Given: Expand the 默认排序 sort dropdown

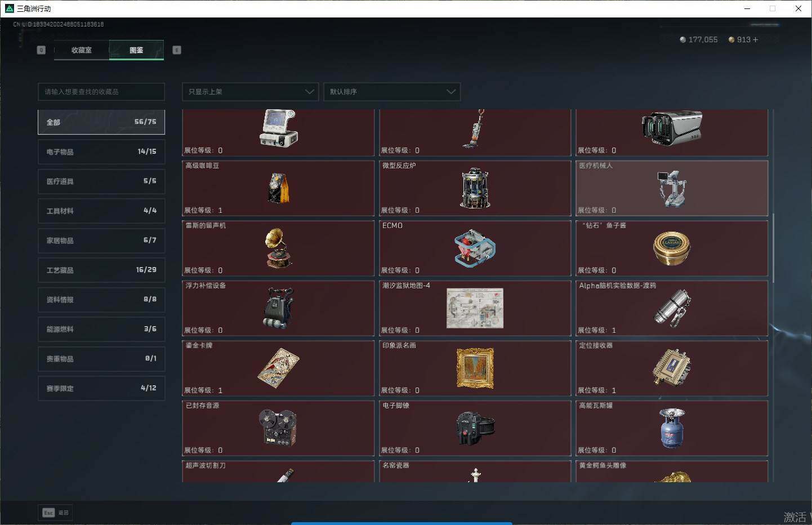Looking at the screenshot, I should (392, 92).
